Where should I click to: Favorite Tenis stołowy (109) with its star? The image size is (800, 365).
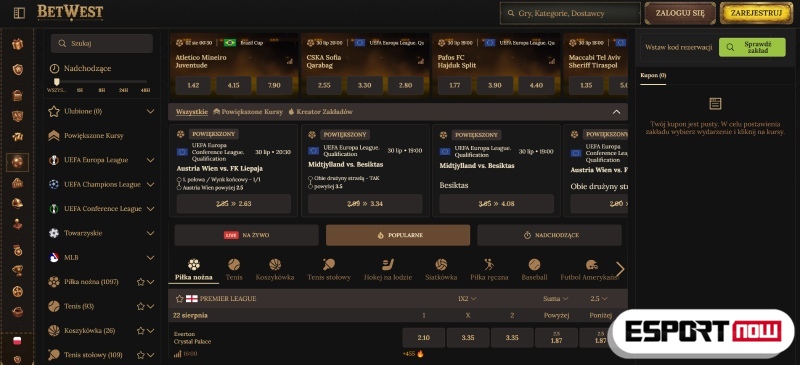coord(141,355)
